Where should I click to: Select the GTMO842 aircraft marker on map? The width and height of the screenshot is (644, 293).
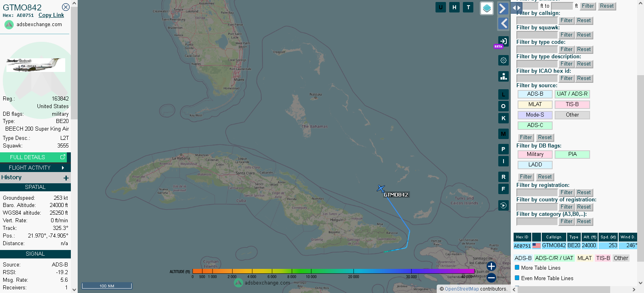pos(381,188)
